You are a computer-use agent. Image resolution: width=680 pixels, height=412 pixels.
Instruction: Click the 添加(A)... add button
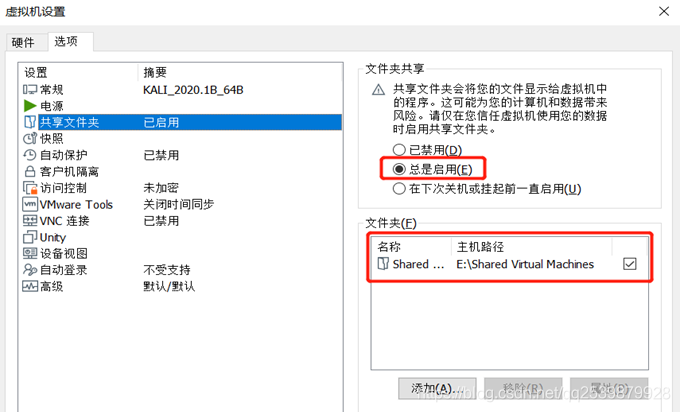tap(437, 388)
